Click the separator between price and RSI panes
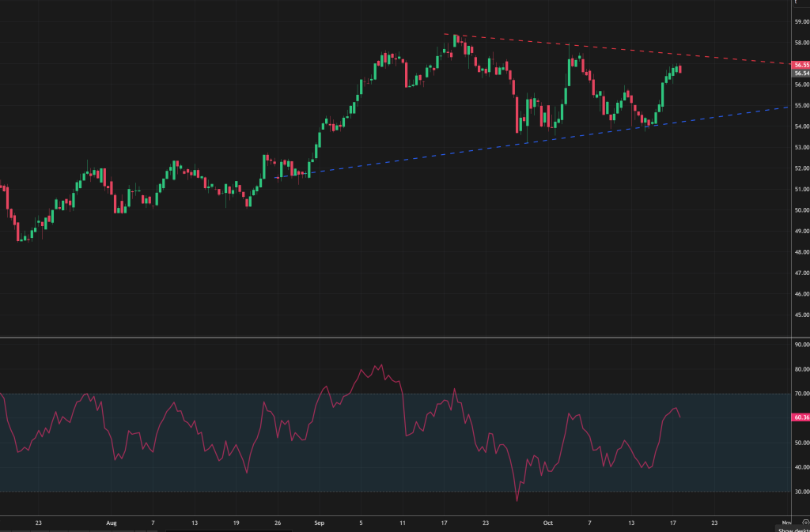The height and width of the screenshot is (532, 810). [396, 338]
